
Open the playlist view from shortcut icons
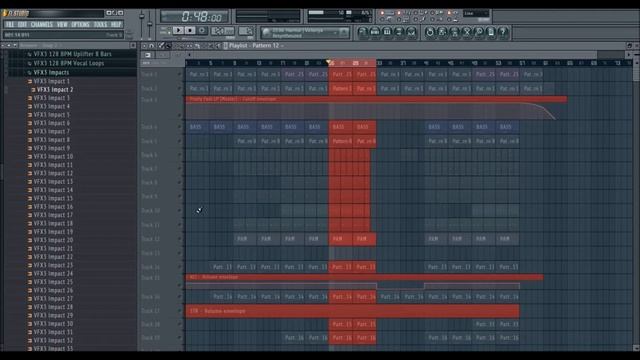click(362, 32)
